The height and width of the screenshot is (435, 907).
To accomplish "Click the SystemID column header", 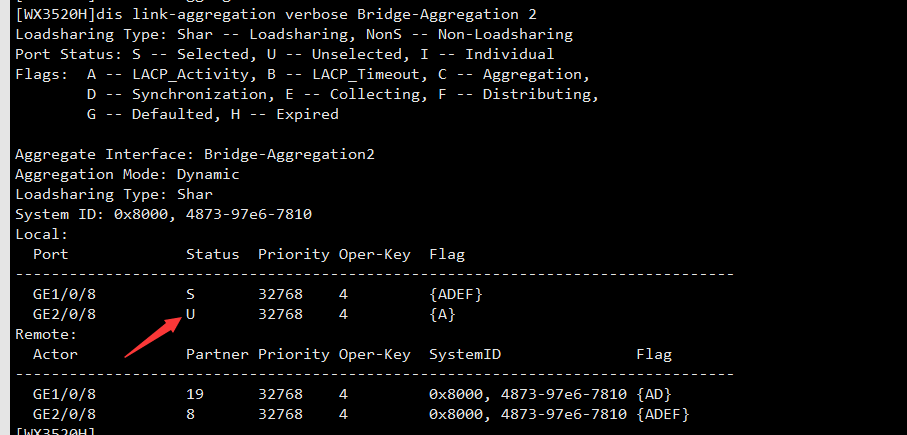I will point(465,354).
